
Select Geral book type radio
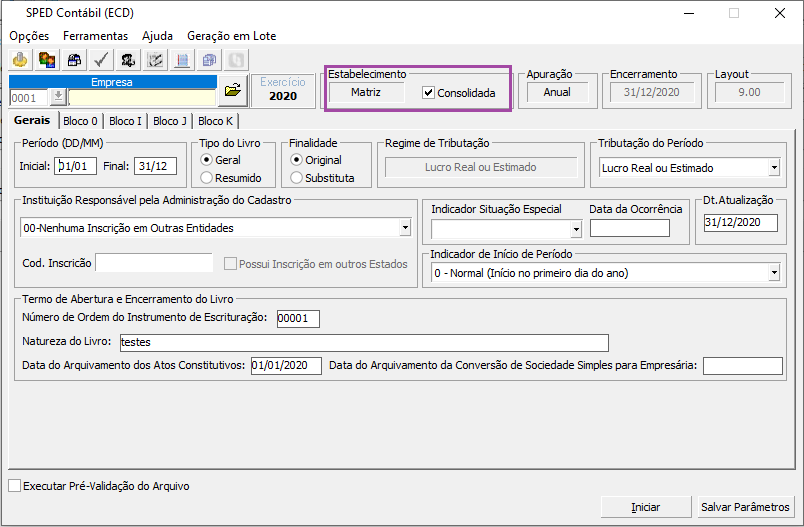pos(206,160)
